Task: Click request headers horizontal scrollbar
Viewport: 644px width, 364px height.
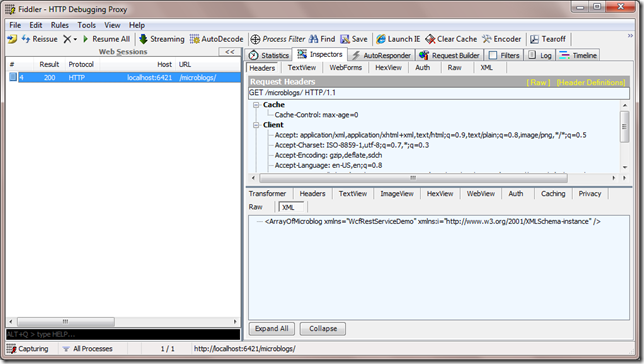Action: tap(414, 178)
